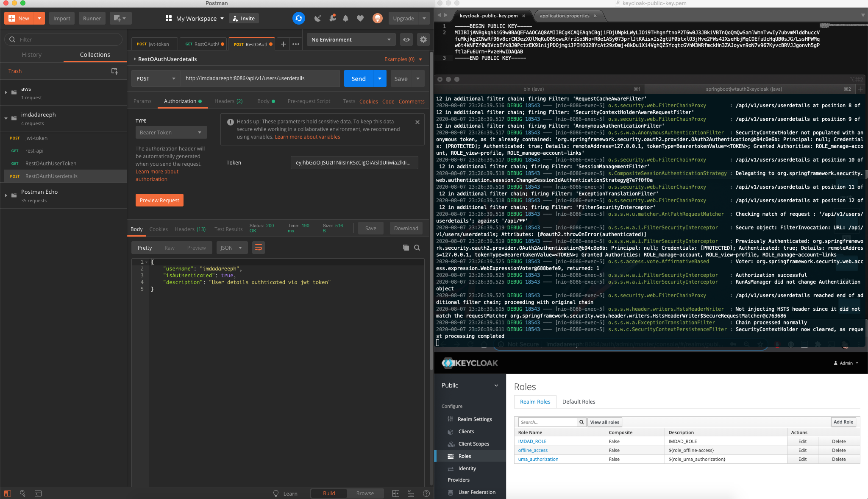Open the HTTP method POST dropdown
The width and height of the screenshot is (868, 499).
click(x=156, y=78)
